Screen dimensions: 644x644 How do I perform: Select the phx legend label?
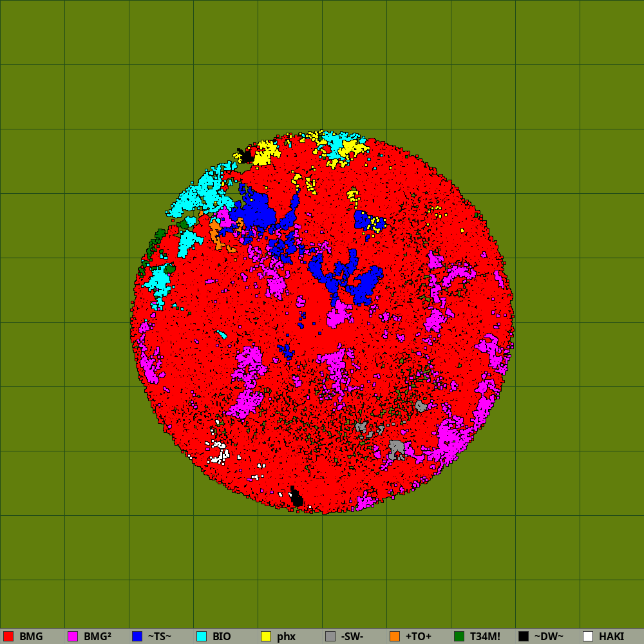pos(287,637)
